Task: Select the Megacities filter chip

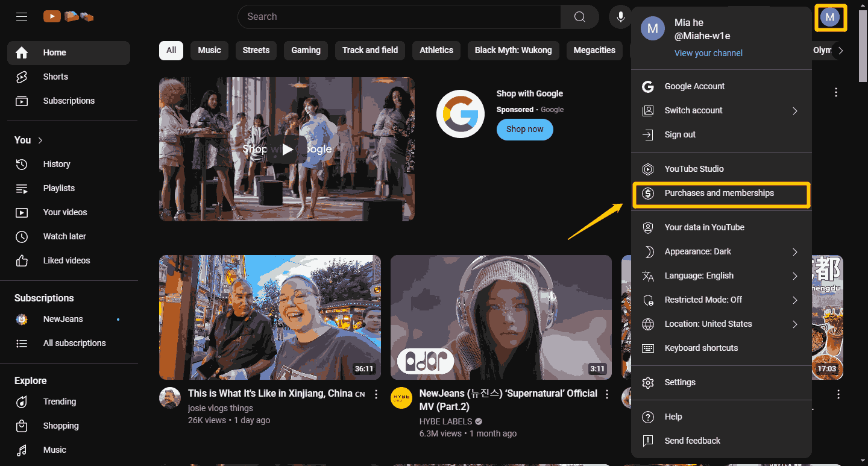Action: (x=594, y=50)
